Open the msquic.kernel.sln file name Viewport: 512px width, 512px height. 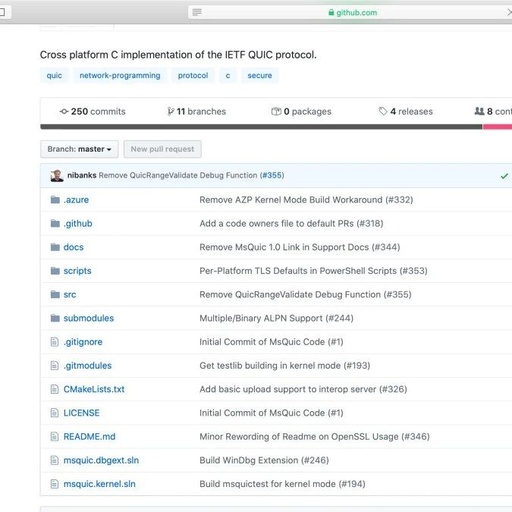100,484
